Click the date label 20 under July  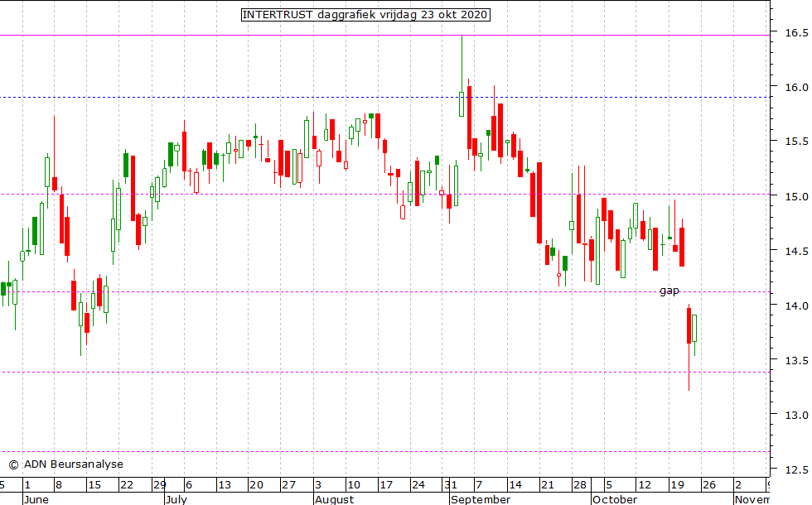pos(256,485)
